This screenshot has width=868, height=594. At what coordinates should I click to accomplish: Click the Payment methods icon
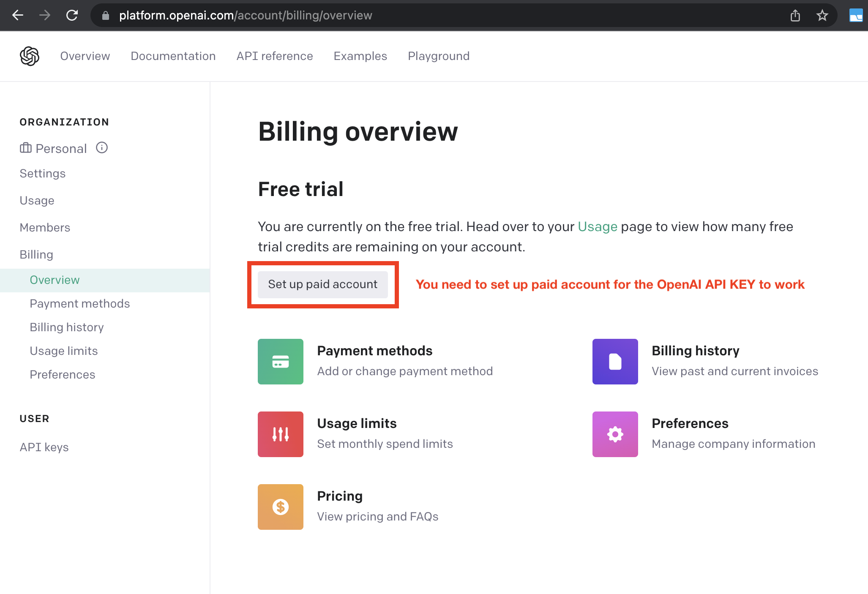coord(280,361)
